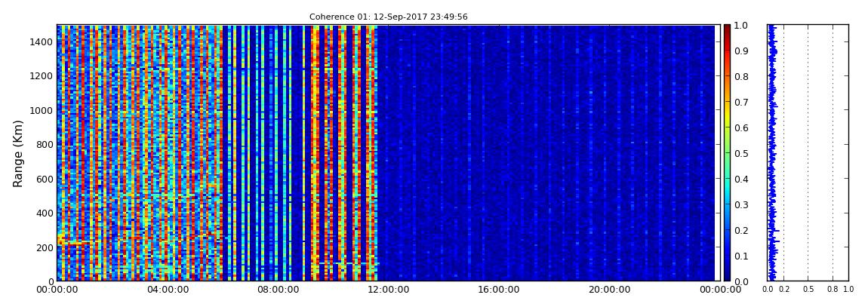Viewport: 868px width, 307px height.
Task: Click the colorbar's dark red top near 1.0
Action: click(x=727, y=29)
